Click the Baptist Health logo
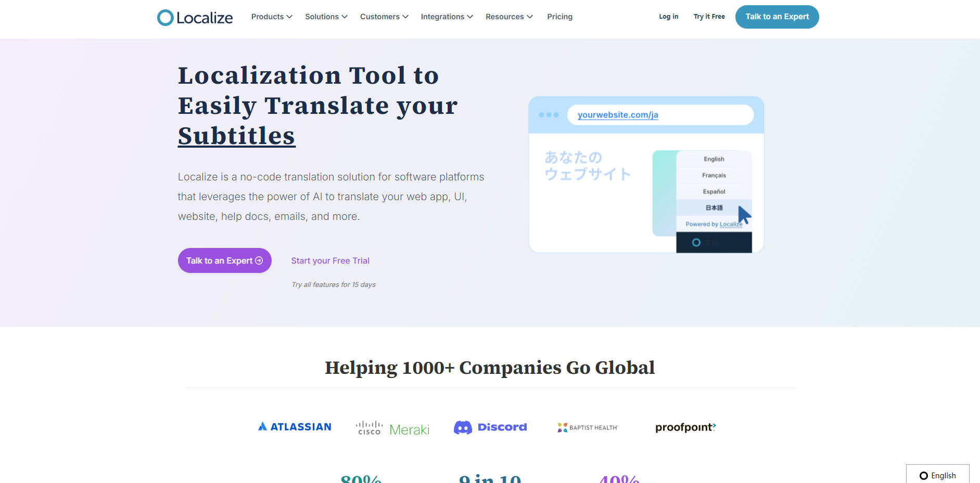This screenshot has width=980, height=483. [x=587, y=427]
